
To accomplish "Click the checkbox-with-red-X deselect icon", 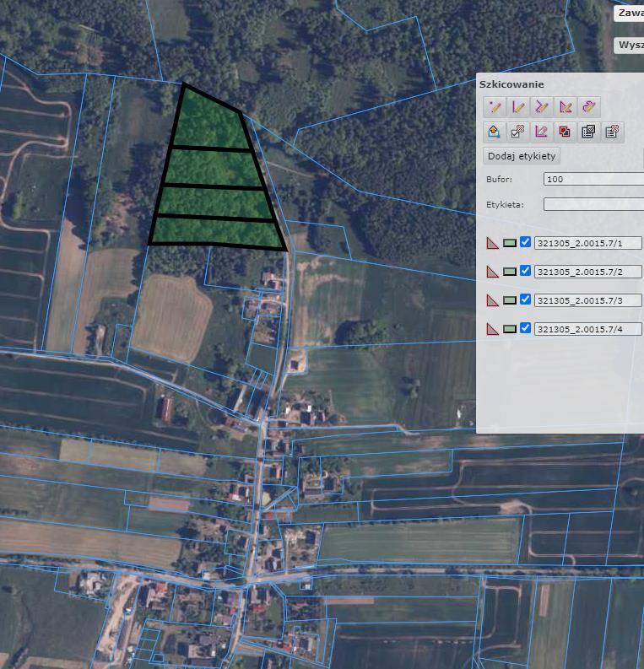I will (x=518, y=132).
